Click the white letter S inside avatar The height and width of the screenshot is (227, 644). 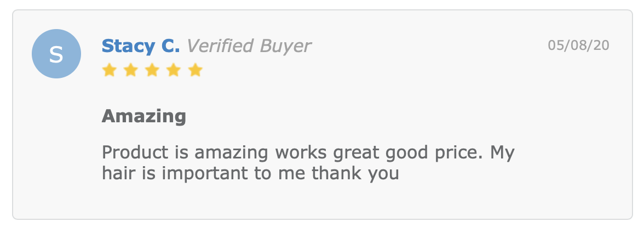point(56,54)
